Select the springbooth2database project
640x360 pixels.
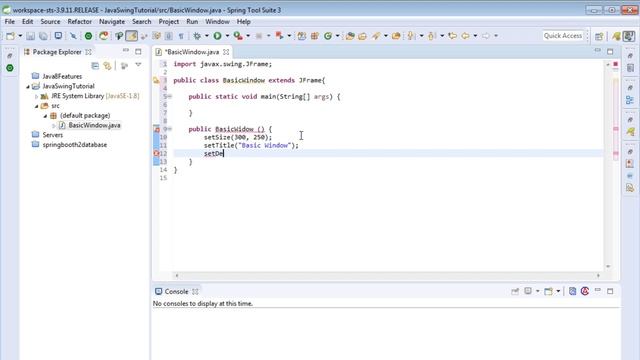tap(74, 145)
